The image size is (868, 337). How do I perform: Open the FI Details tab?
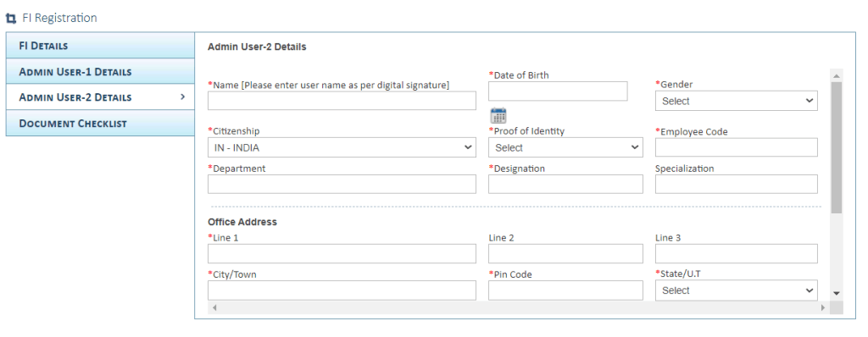100,46
